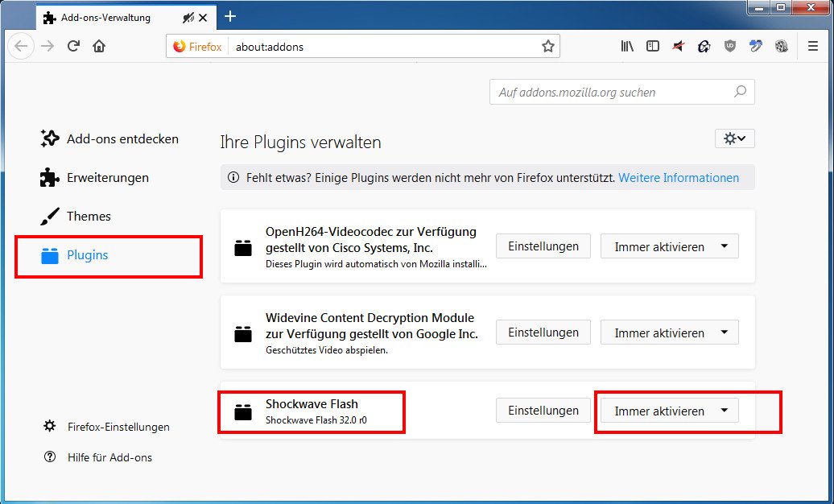Click the Themes brush icon

tap(49, 216)
